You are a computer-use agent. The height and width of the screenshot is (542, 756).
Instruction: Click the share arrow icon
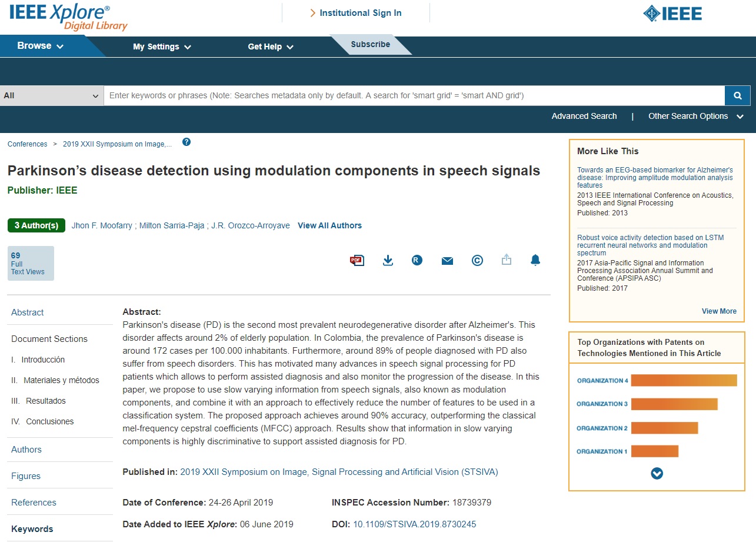coord(506,260)
